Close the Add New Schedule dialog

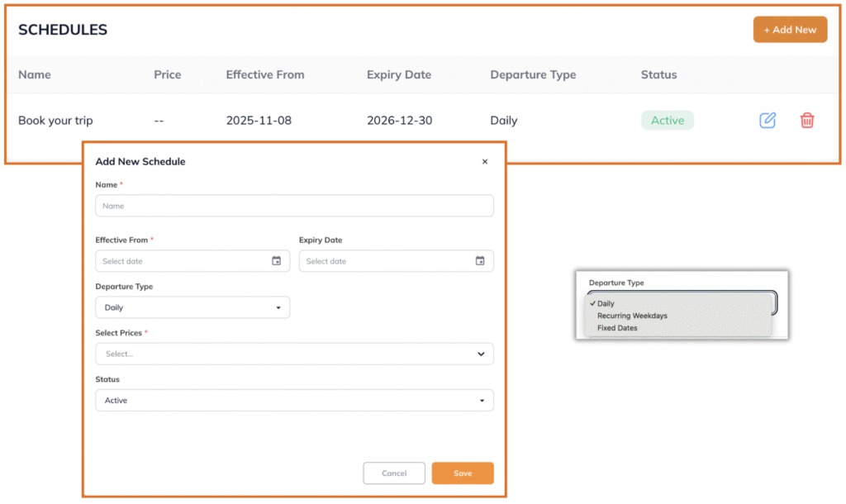485,162
